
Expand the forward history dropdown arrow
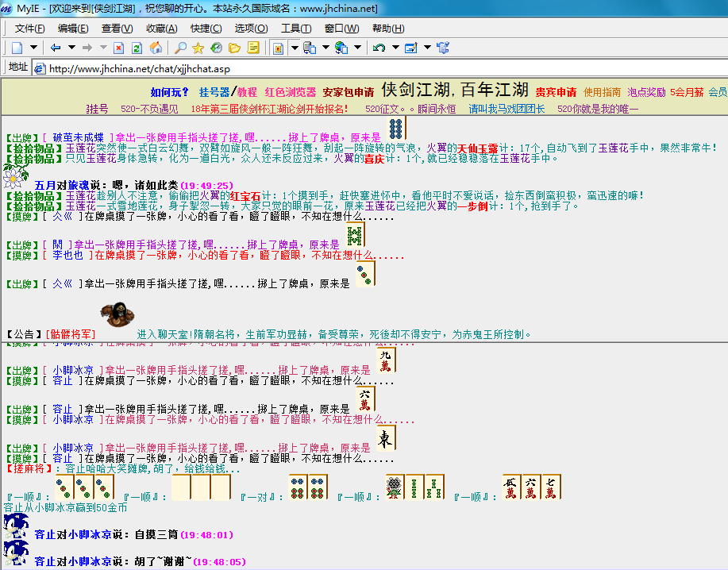103,48
